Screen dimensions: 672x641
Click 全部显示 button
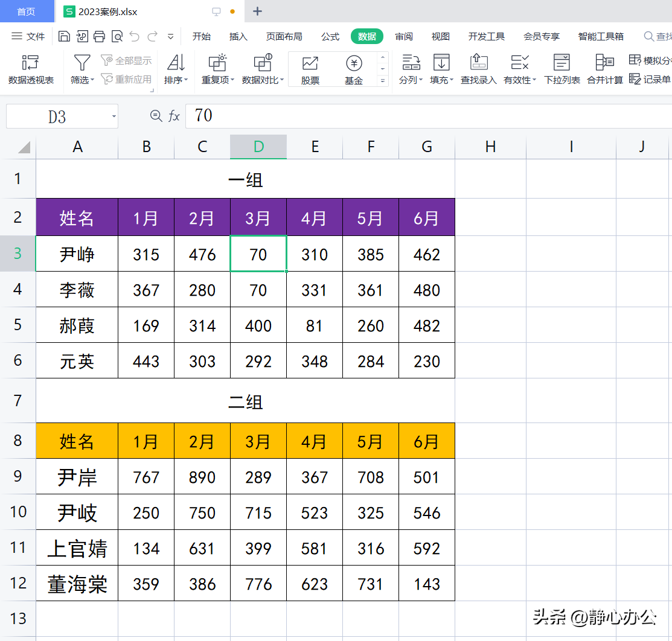click(x=126, y=60)
